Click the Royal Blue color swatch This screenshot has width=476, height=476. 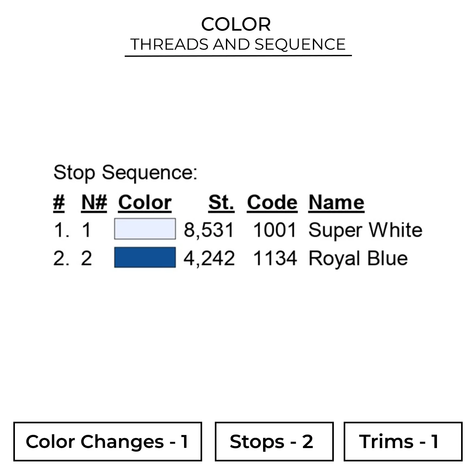[145, 257]
